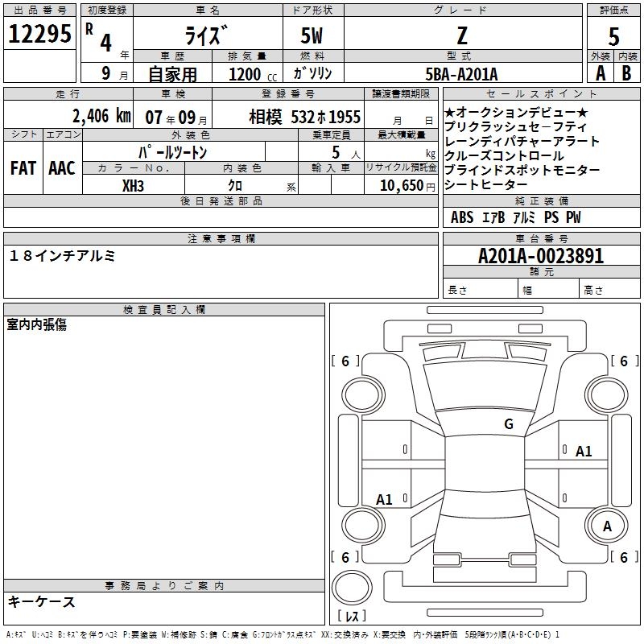The height and width of the screenshot is (644, 644).
Task: Click the lot number 12295
Action: pos(39,34)
